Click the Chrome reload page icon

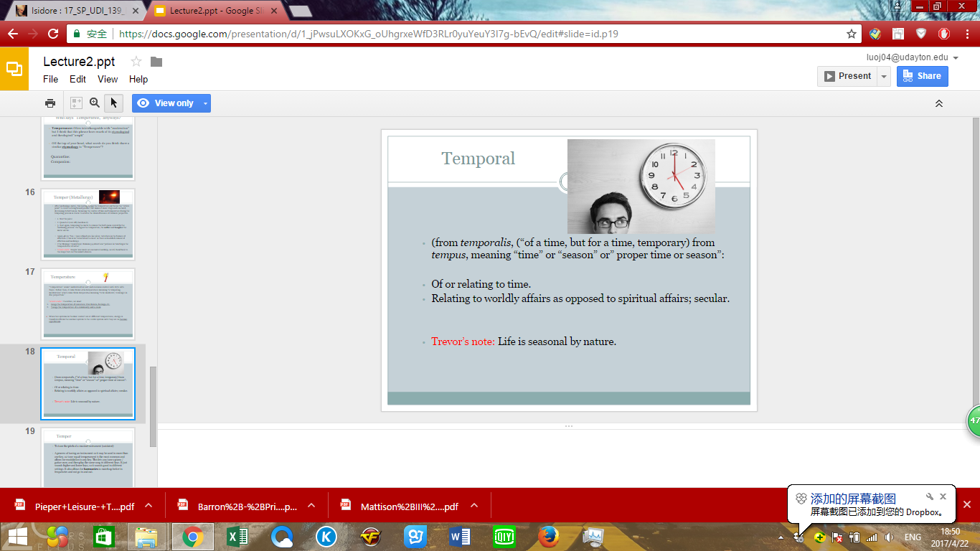(53, 34)
